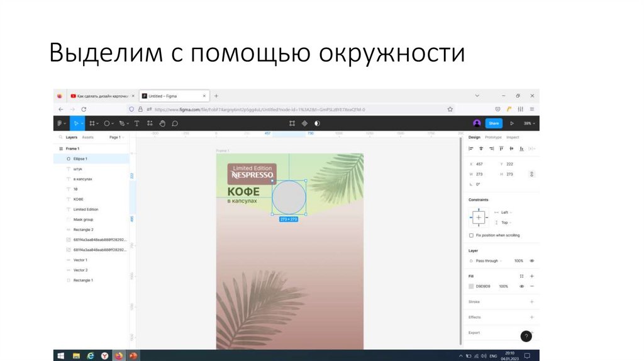Switch to Layers tab
Screen dimensions: 644x361
pos(72,137)
